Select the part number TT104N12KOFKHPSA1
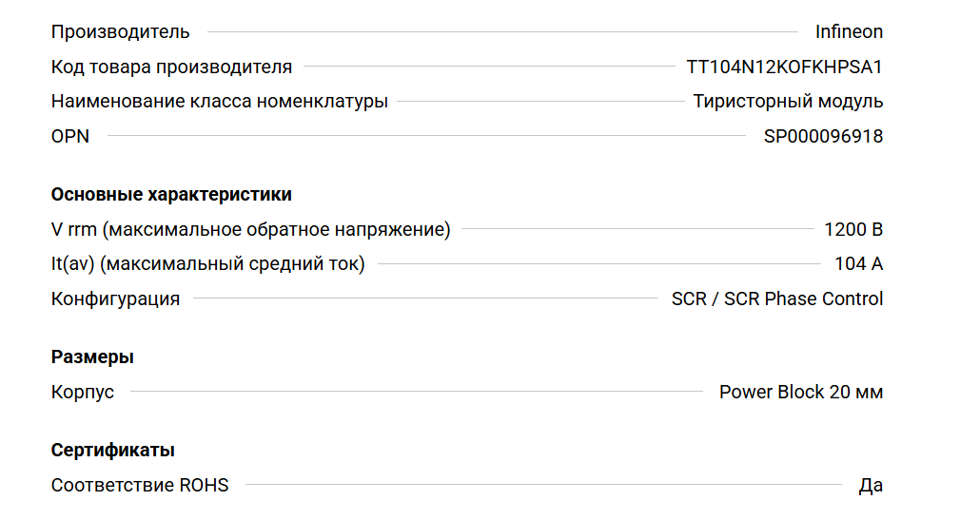980x520 pixels. (x=784, y=67)
